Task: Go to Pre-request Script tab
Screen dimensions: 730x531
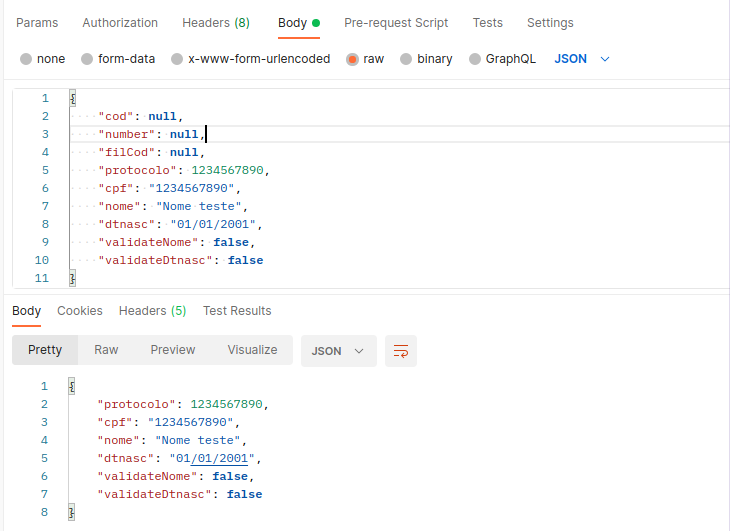Action: 396,23
